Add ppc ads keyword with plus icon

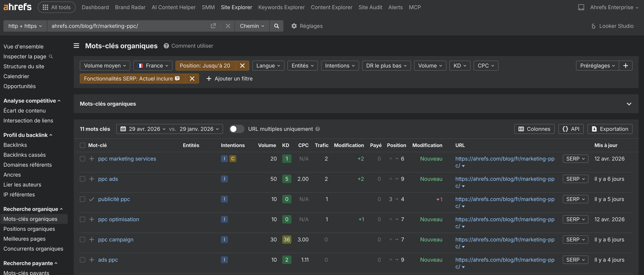coord(92,179)
